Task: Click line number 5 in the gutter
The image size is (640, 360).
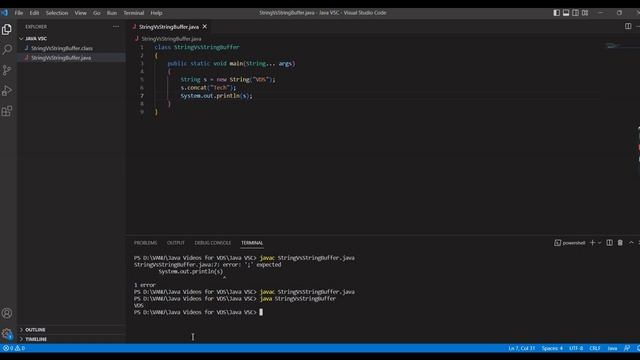Action: pyautogui.click(x=142, y=80)
